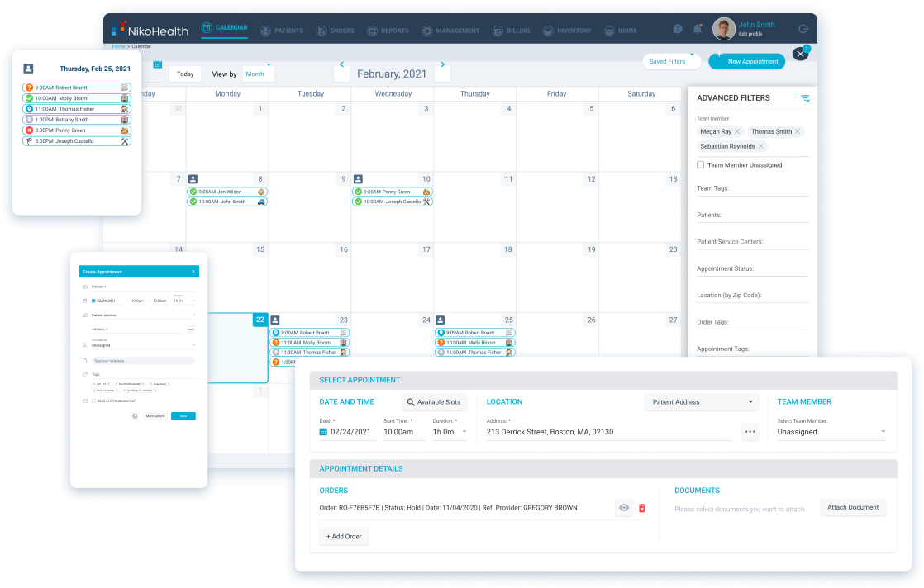The height and width of the screenshot is (588, 924).
Task: Toggle Send confirmation email checkbox
Action: tap(93, 401)
